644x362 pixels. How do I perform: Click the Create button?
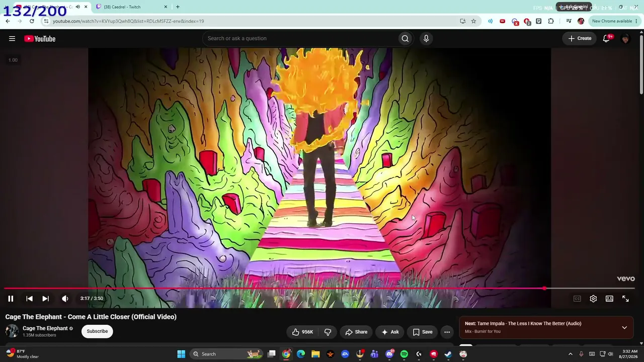point(580,39)
